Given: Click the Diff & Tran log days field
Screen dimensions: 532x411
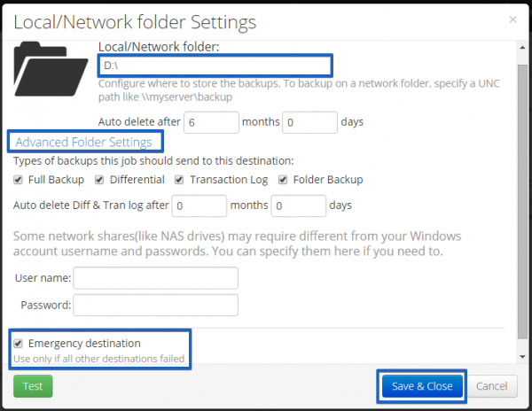Looking at the screenshot, I should tap(299, 205).
